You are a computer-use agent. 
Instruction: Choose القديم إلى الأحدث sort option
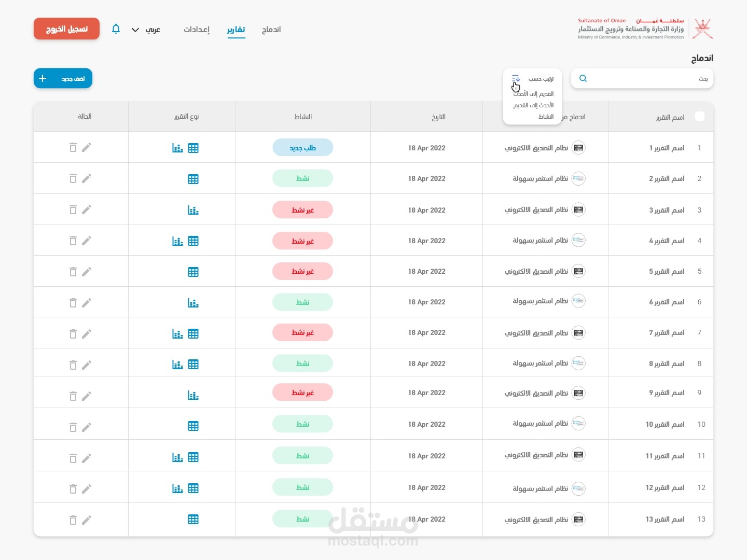tap(534, 94)
